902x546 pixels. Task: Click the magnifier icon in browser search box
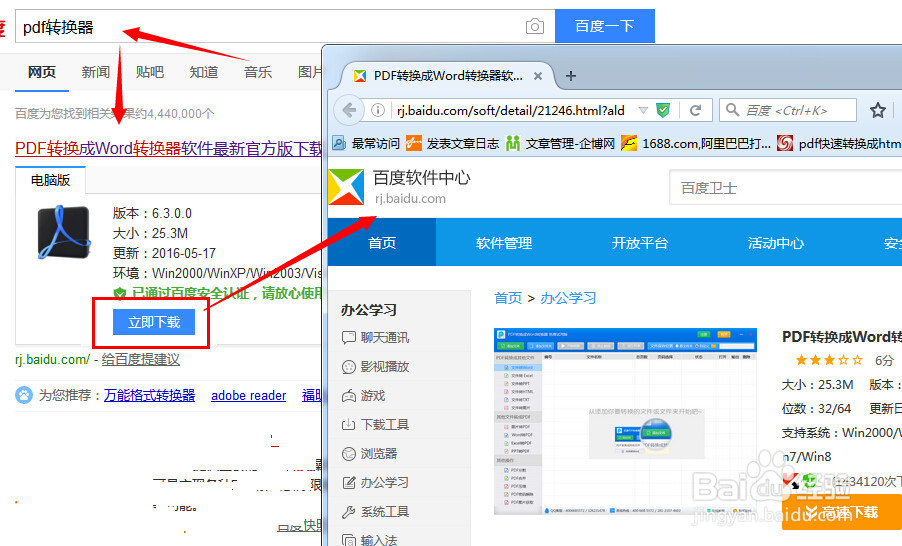[x=732, y=110]
